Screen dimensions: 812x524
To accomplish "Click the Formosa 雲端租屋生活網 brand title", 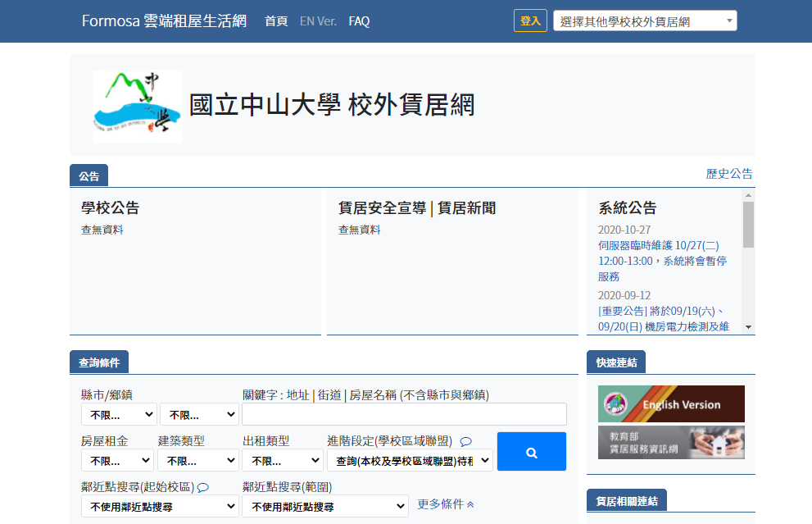I will (164, 21).
